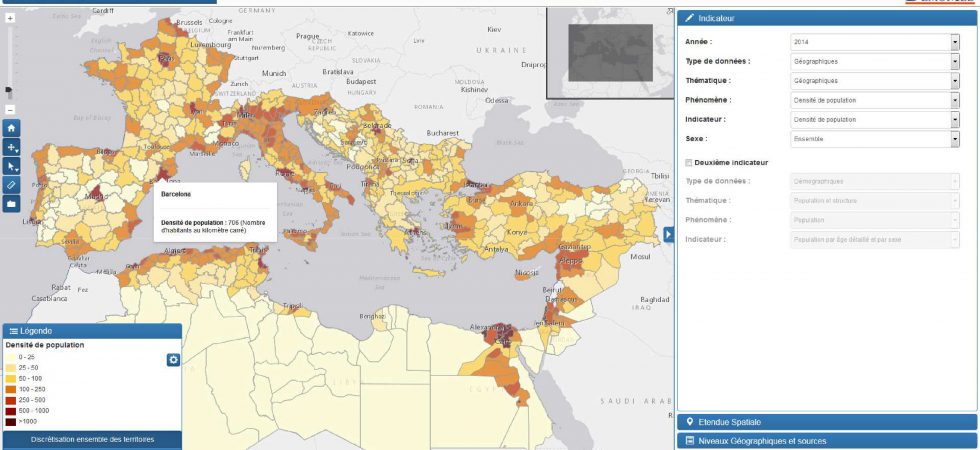Collapse side panel with blue arrow
Viewport: 980px width, 450px height.
[x=668, y=234]
